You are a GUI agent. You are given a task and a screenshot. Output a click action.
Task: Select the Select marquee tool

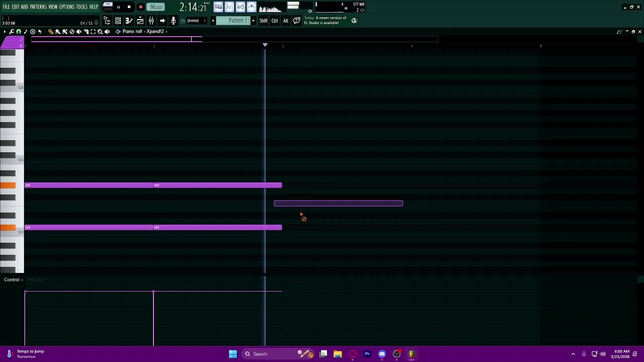point(93,32)
